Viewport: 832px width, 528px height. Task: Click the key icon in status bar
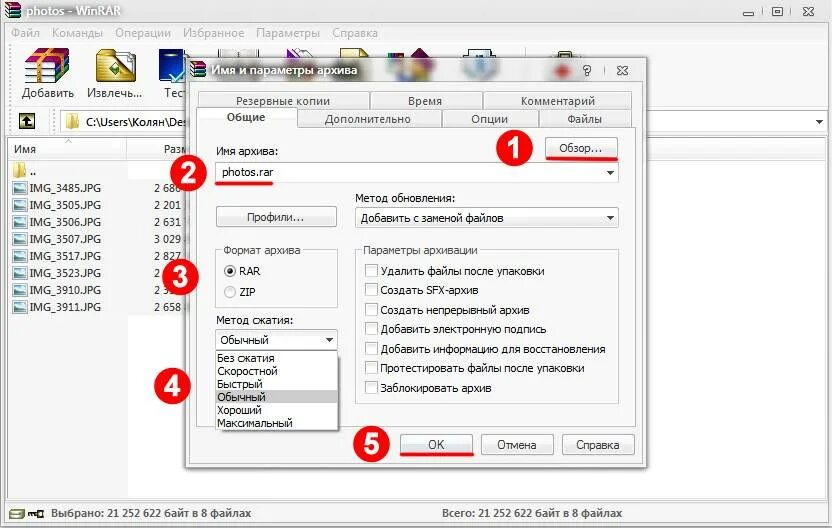(36, 514)
